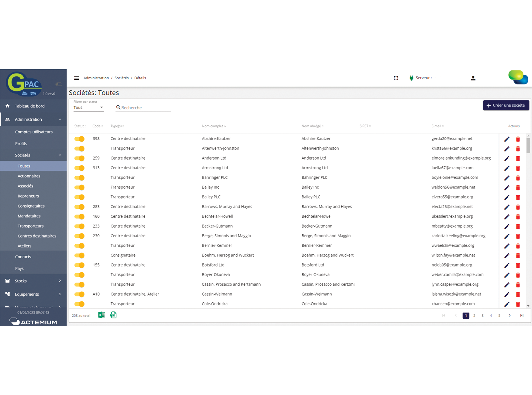
Task: Sort table by E-mail column
Action: point(437,126)
